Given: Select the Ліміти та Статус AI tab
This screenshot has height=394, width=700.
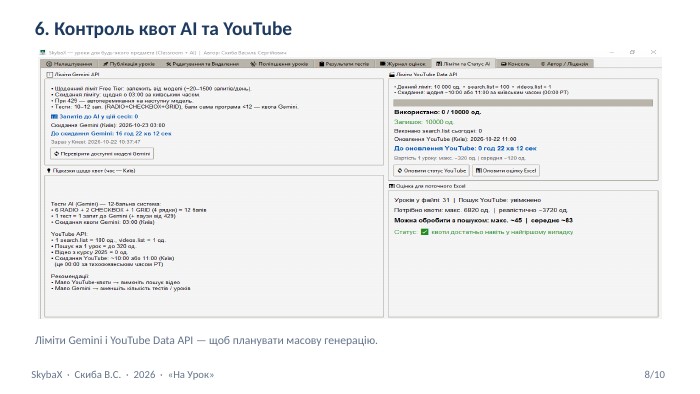Looking at the screenshot, I should pos(463,64).
